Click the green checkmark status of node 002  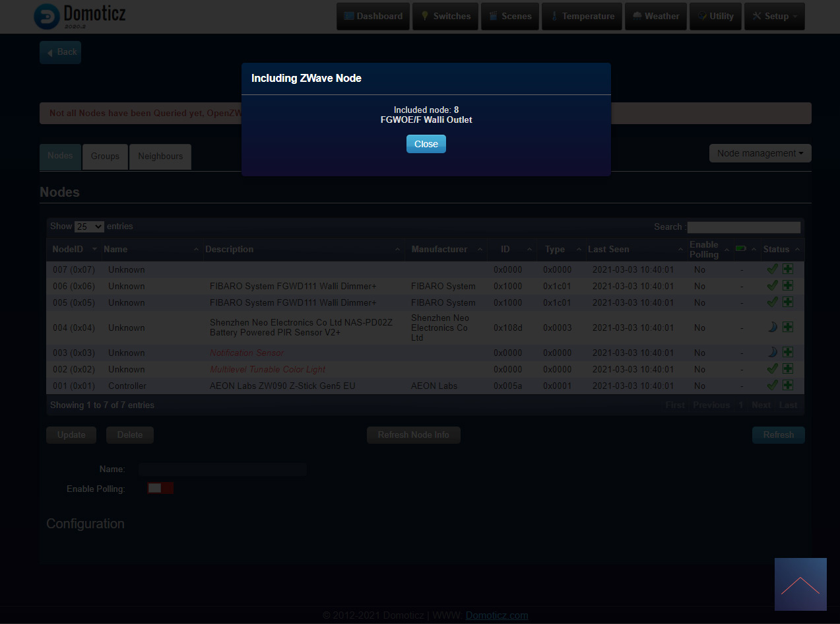pyautogui.click(x=773, y=368)
